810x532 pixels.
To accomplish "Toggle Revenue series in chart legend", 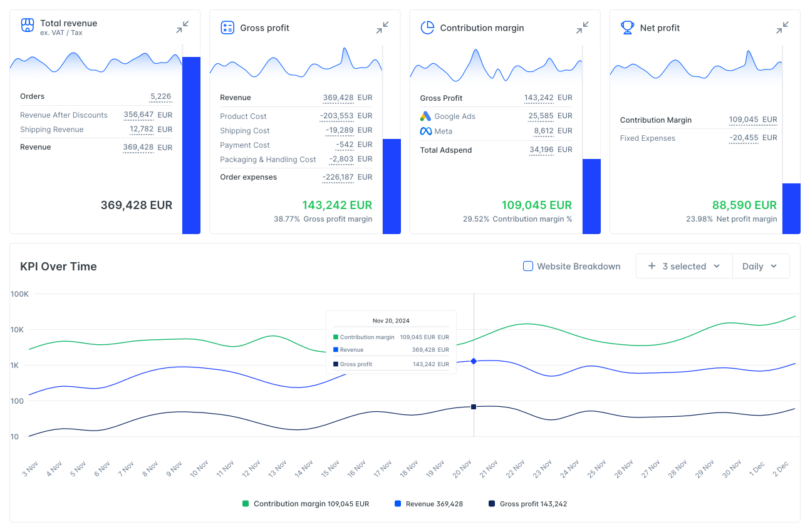I will 428,504.
